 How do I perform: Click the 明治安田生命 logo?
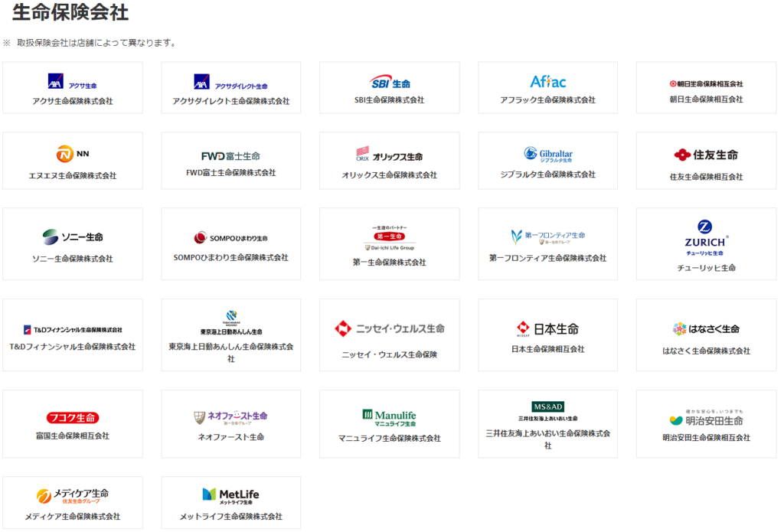pos(706,417)
